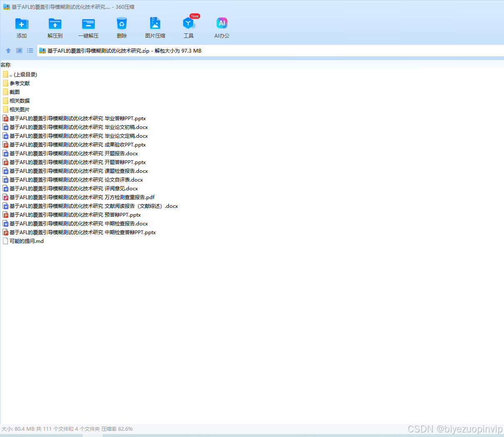The width and height of the screenshot is (504, 437).
Task: Switch to list view icon
Action: tap(30, 51)
